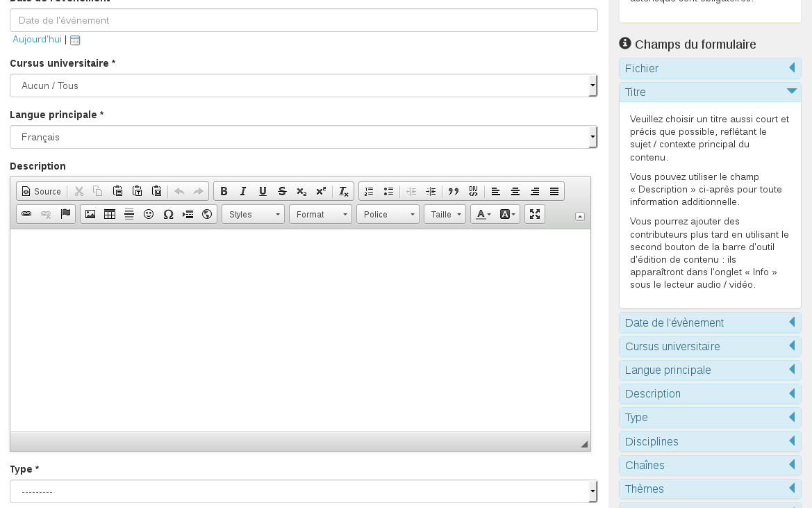Expand the Disciplines help section
Screen dimensions: 812x508
pyautogui.click(x=710, y=441)
